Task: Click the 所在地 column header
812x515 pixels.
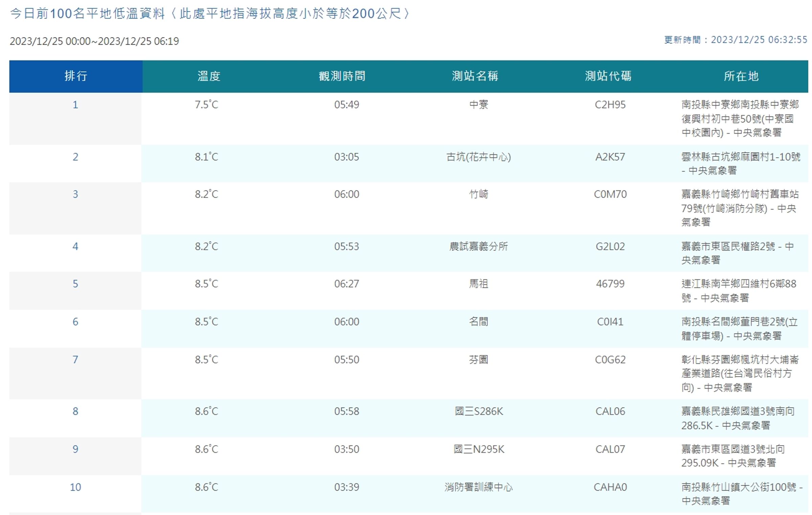Action: pyautogui.click(x=741, y=76)
